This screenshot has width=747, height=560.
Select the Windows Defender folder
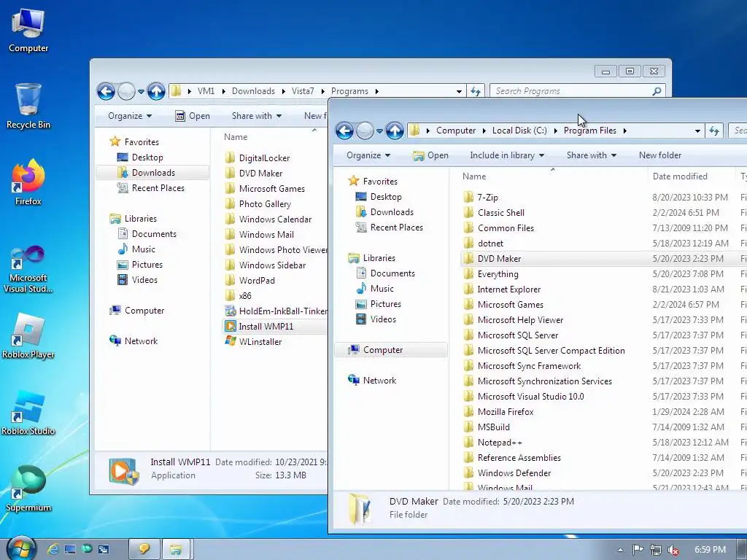514,472
